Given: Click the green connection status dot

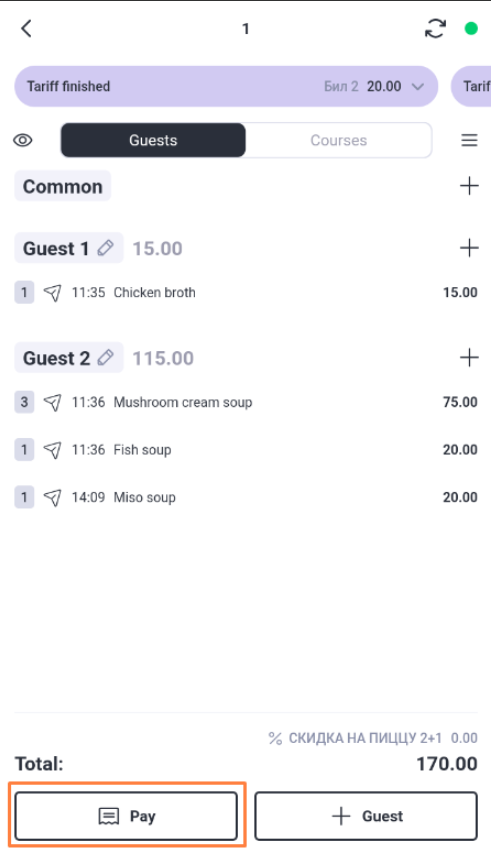Looking at the screenshot, I should (x=471, y=28).
